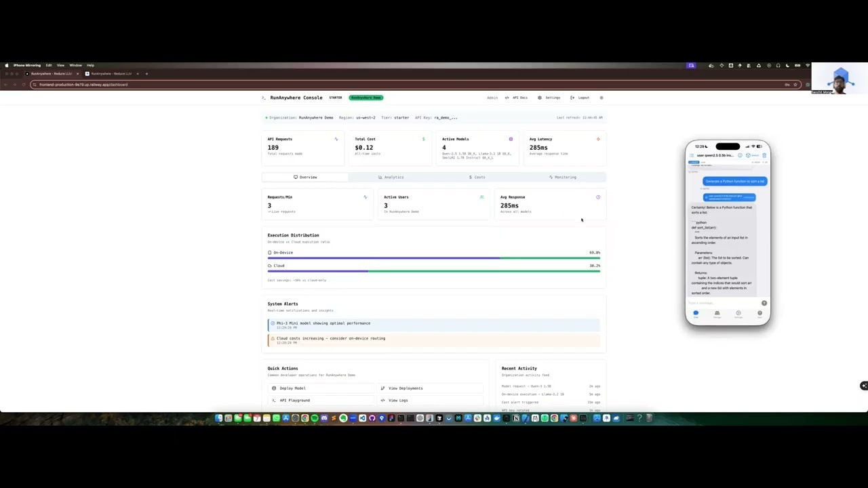Click the Cloud distribution progress bar
The width and height of the screenshot is (868, 488).
point(434,271)
